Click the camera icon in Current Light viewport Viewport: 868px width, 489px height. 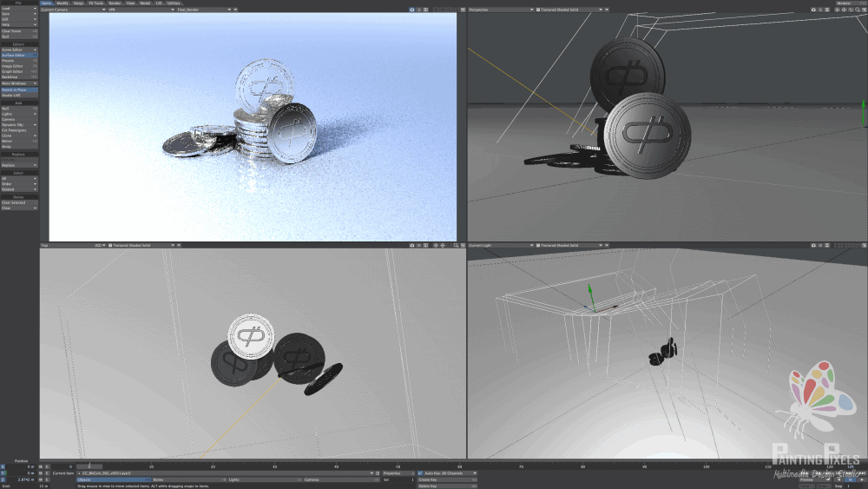tap(812, 246)
